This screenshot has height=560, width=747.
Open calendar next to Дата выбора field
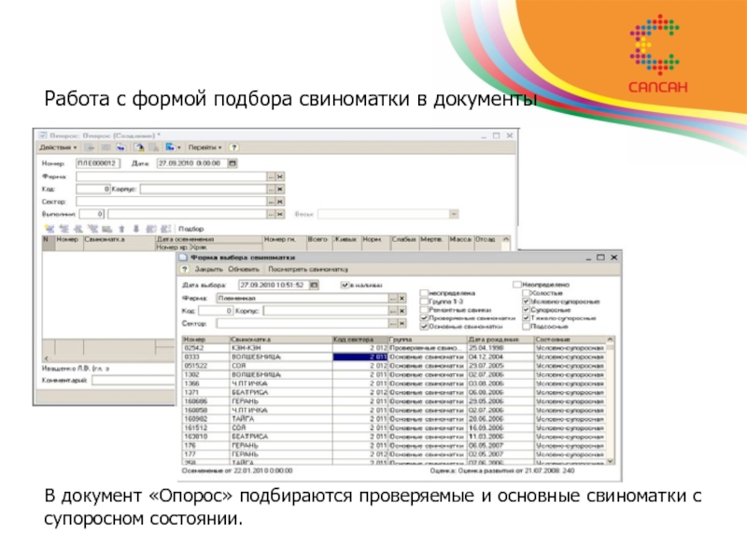click(314, 285)
